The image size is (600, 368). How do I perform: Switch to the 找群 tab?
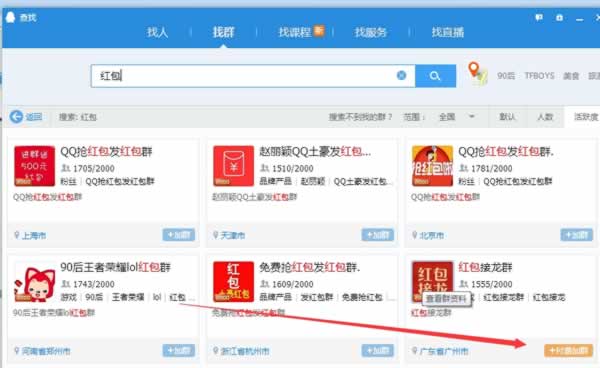pos(223,32)
